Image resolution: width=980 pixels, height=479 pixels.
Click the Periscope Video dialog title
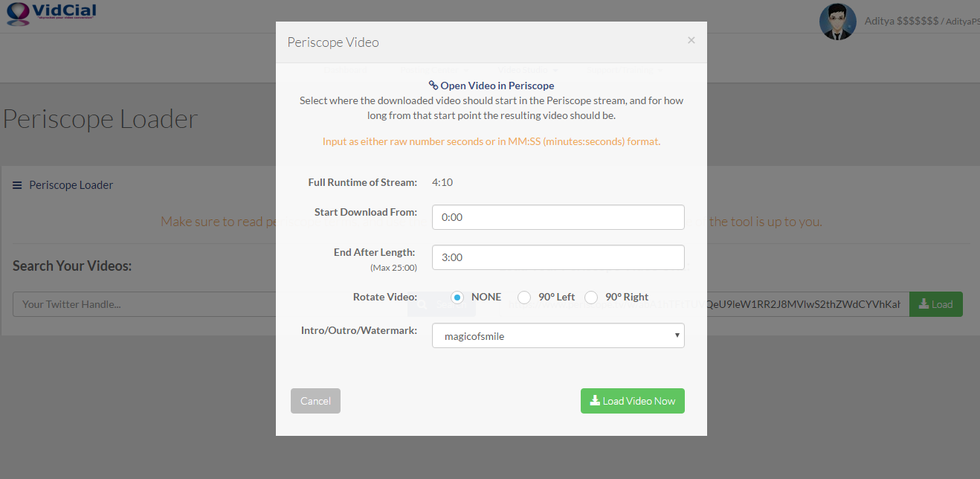(x=333, y=42)
